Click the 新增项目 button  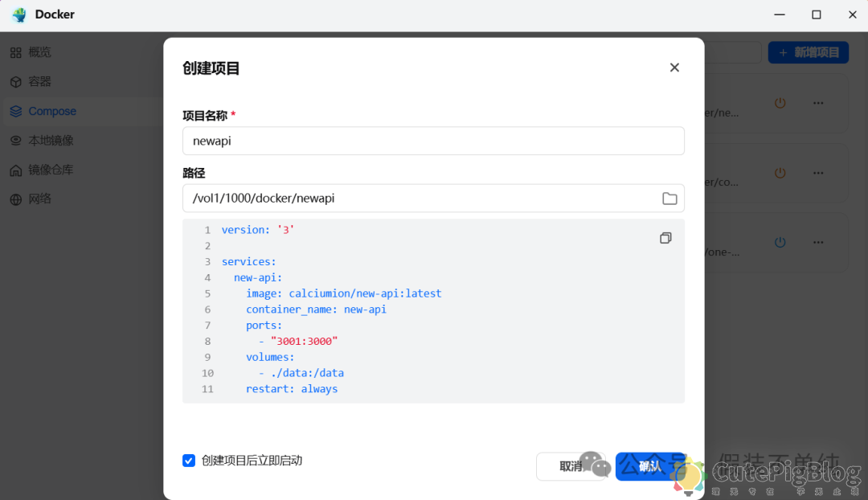(808, 51)
